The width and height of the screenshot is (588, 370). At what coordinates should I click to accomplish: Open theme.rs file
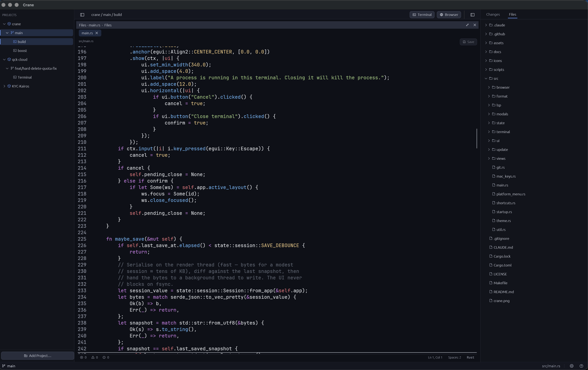(x=503, y=221)
